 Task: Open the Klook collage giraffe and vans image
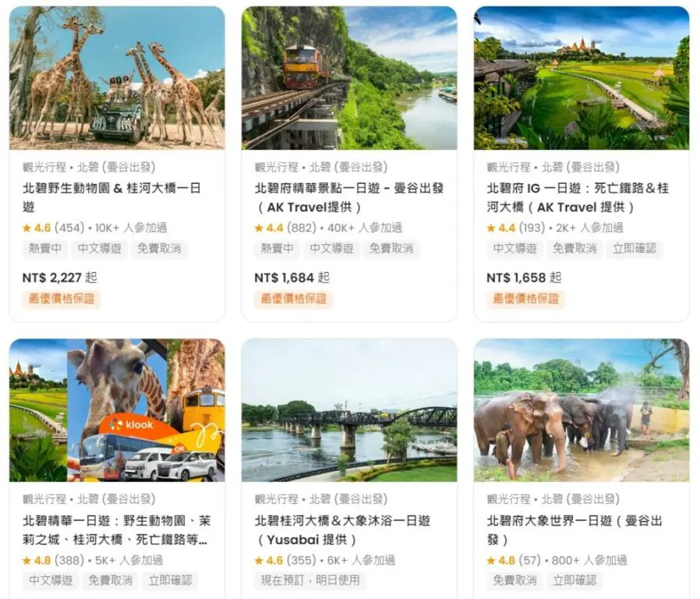[x=117, y=410]
